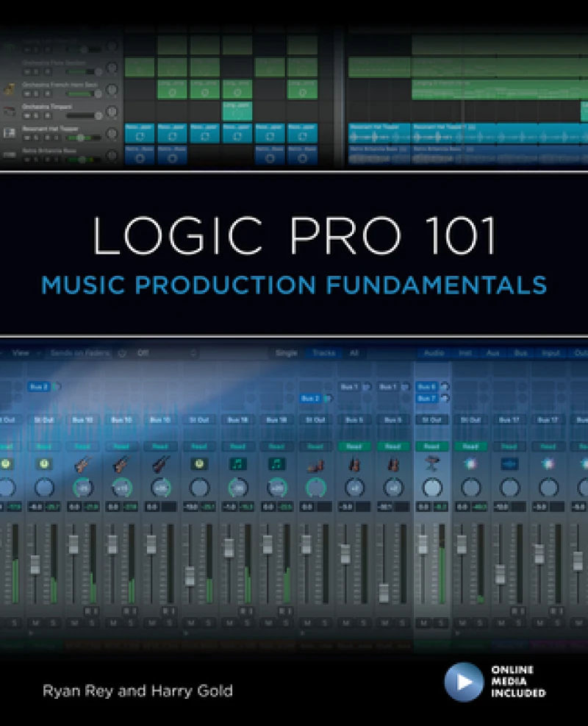This screenshot has height=726, width=588.
Task: Open the Bus 2 send slot
Action: [x=40, y=388]
